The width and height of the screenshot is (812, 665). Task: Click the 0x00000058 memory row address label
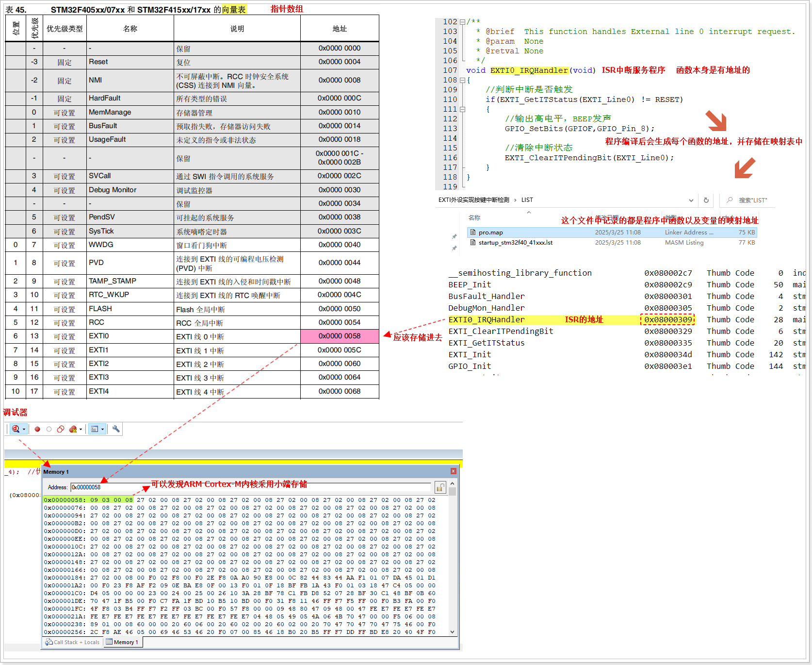[65, 500]
